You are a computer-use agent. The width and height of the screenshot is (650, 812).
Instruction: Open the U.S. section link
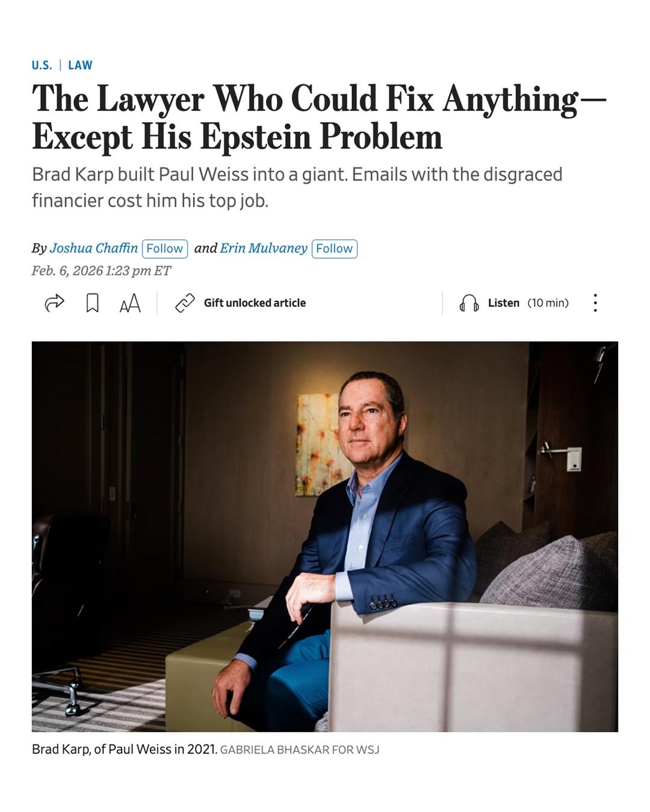tap(42, 65)
